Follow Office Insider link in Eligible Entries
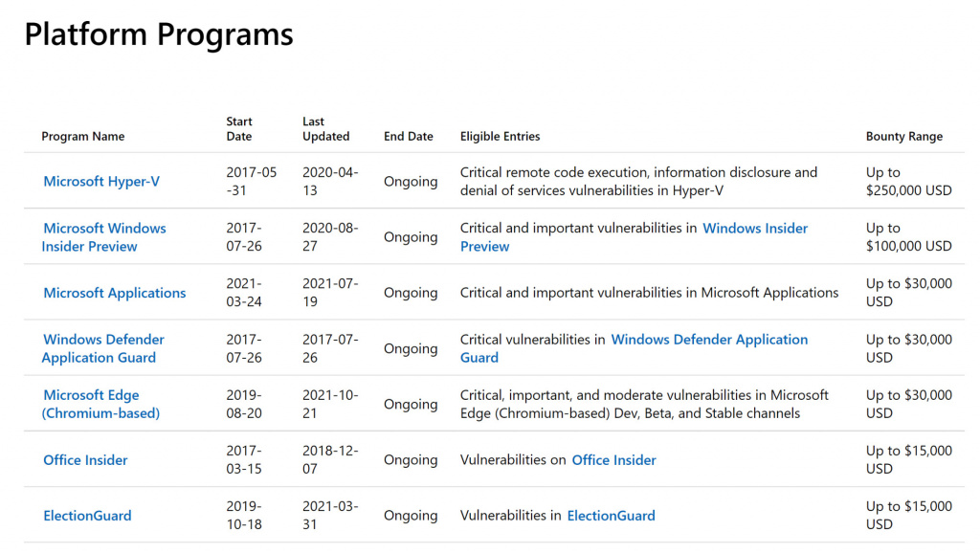The width and height of the screenshot is (980, 553). 613,460
